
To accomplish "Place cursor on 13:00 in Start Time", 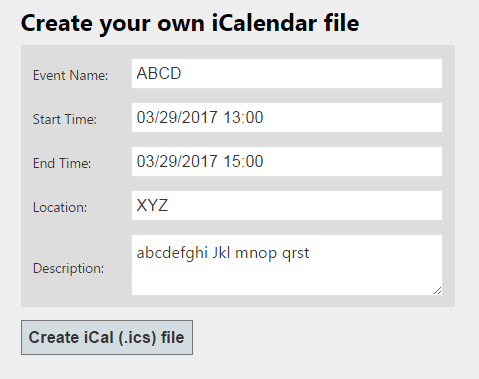I will pyautogui.click(x=243, y=117).
